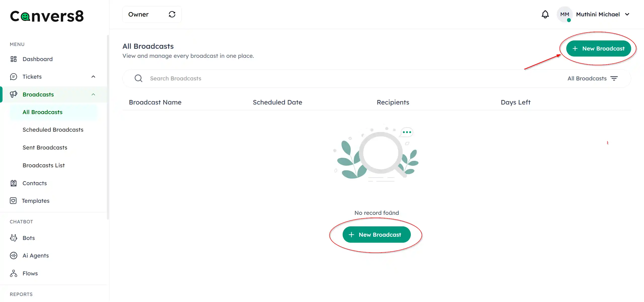Go to Sent Broadcasts
The image size is (644, 302).
[x=45, y=147]
